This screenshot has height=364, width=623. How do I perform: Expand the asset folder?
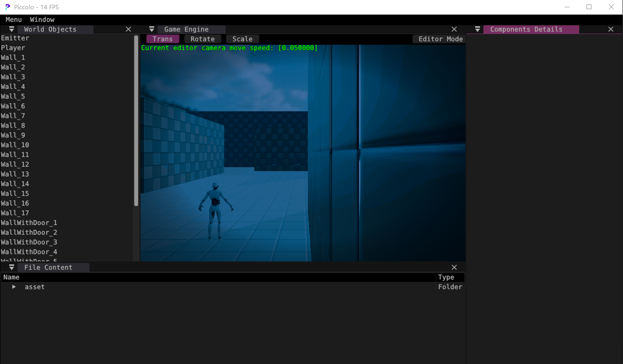click(x=13, y=287)
